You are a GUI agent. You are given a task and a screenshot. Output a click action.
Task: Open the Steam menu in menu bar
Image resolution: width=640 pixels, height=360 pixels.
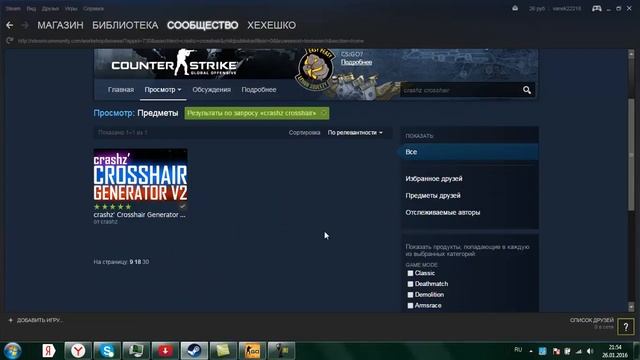[x=13, y=9]
